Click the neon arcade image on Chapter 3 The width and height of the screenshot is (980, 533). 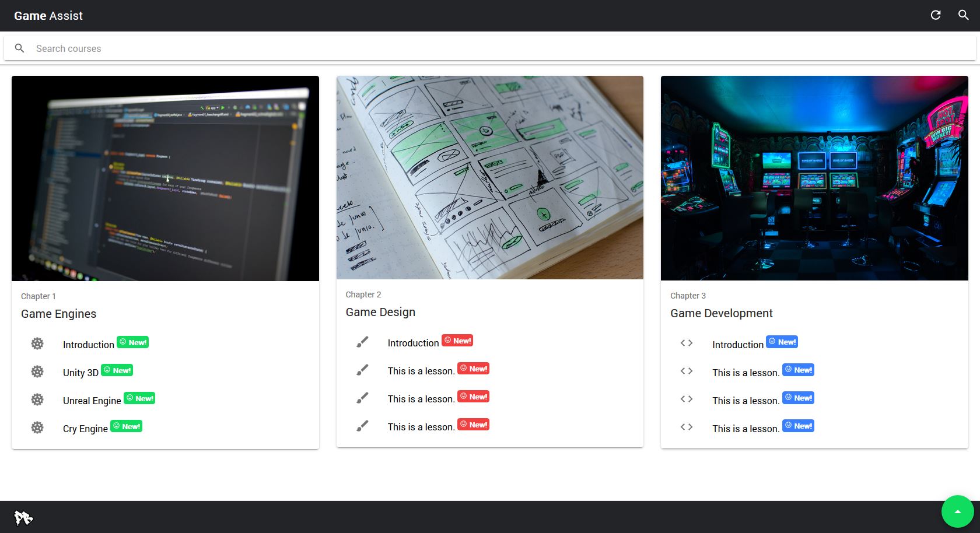coord(814,178)
